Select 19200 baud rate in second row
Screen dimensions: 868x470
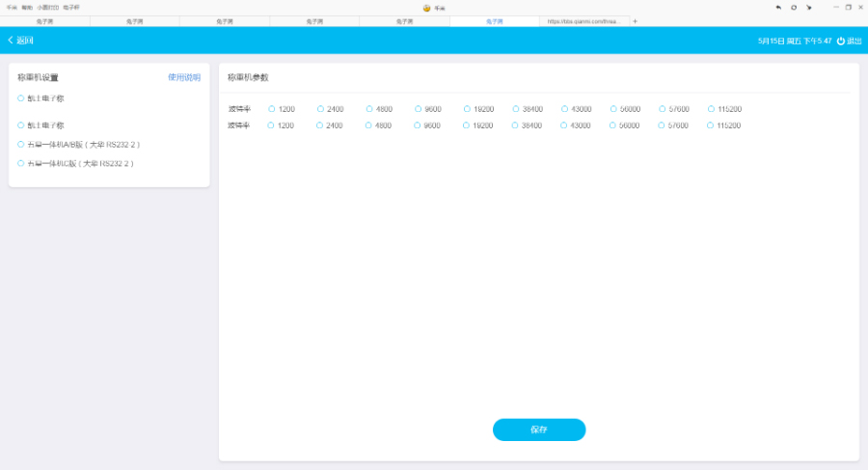(x=468, y=125)
